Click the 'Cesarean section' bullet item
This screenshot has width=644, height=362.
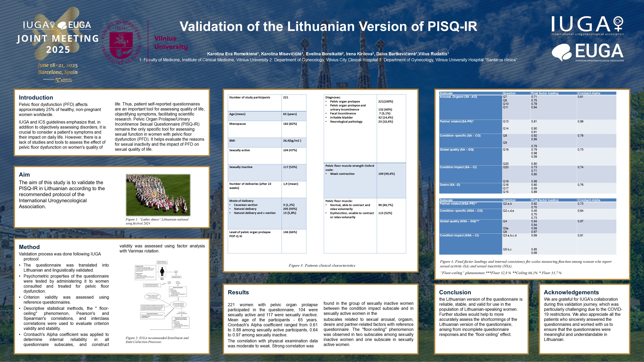click(x=246, y=205)
